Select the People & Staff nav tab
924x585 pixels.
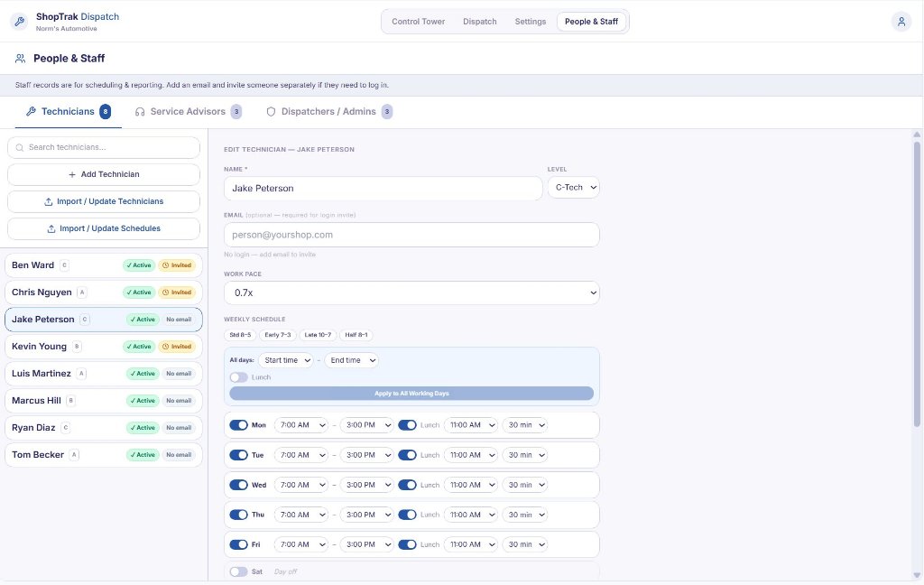coord(592,22)
